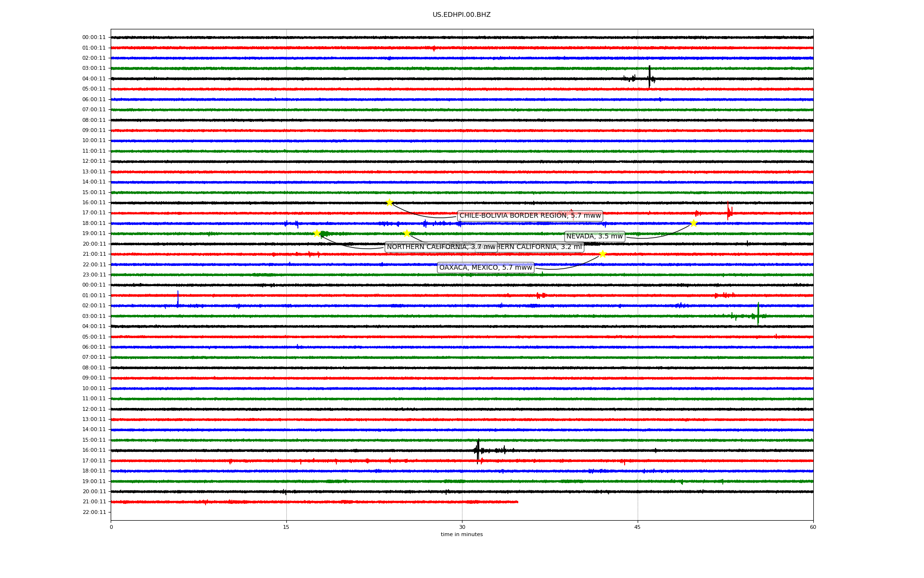
Task: Click the 'time in minutes' axis label
Action: (462, 534)
